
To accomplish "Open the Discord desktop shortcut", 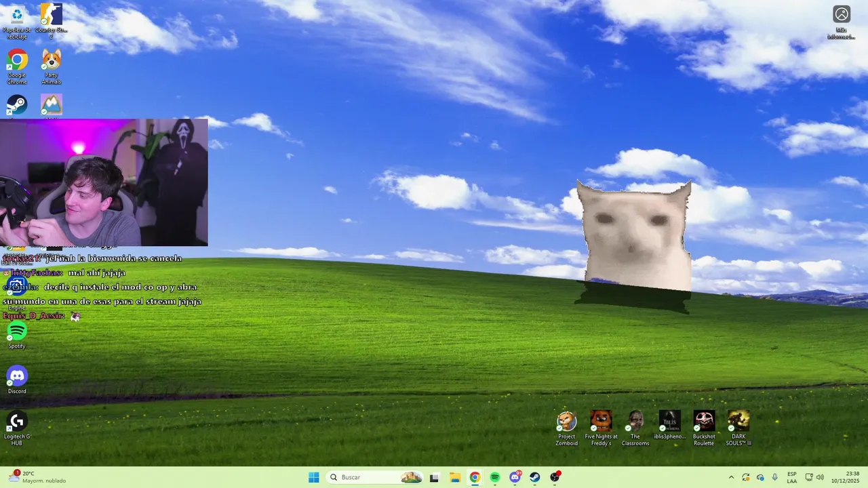I will click(x=16, y=380).
